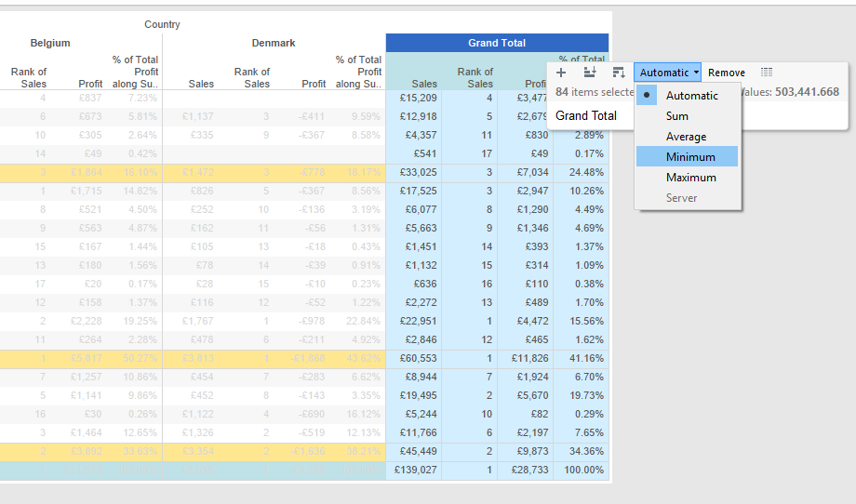Screen dimensions: 856x504
Task: Click the Country field label
Action: click(162, 24)
